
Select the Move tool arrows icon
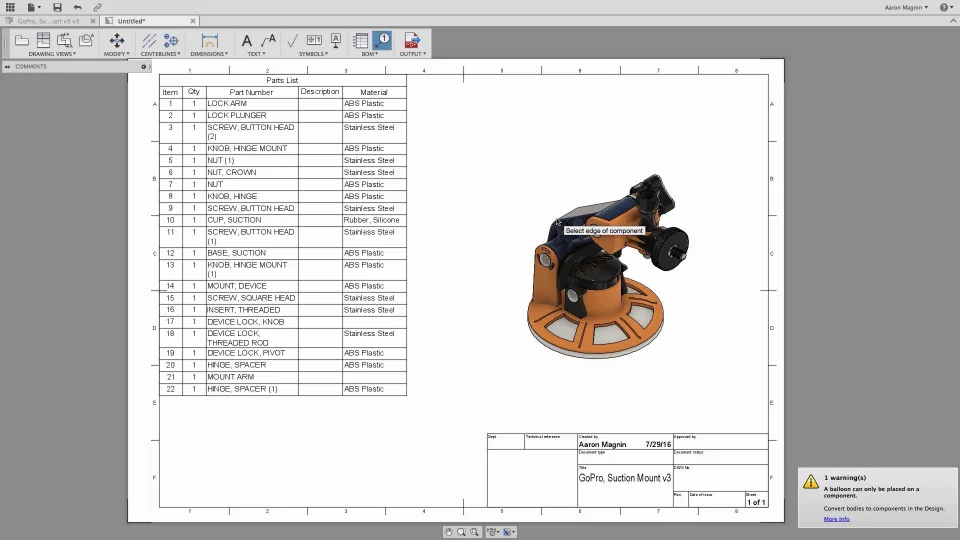point(116,40)
